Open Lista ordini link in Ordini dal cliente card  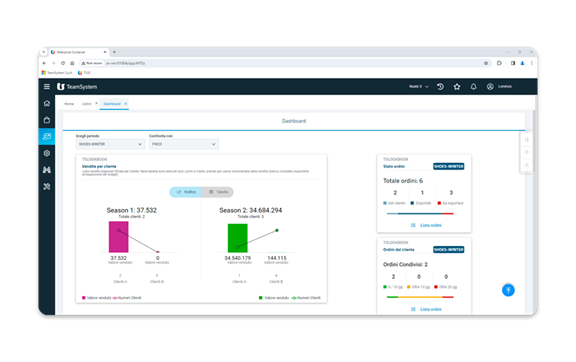point(426,309)
